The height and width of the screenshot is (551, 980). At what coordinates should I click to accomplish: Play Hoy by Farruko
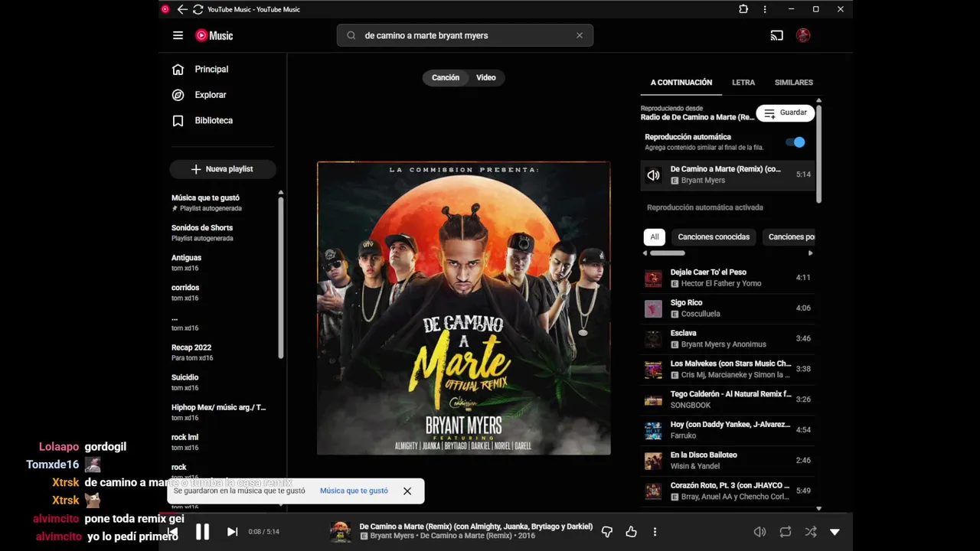727,430
